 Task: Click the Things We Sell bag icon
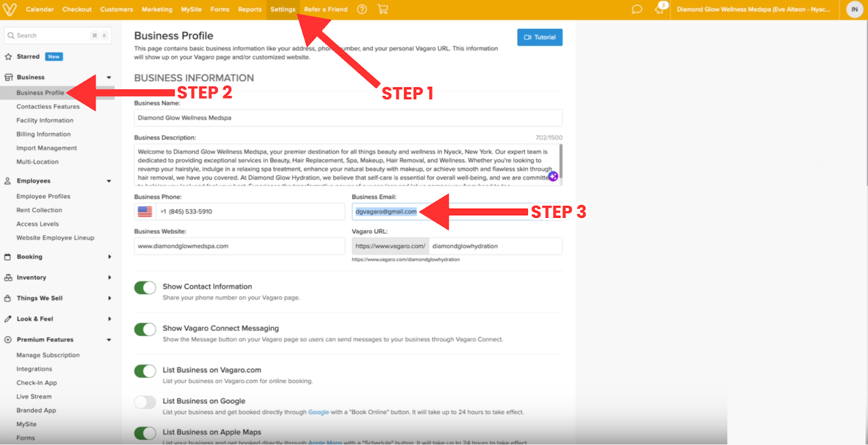(x=8, y=298)
